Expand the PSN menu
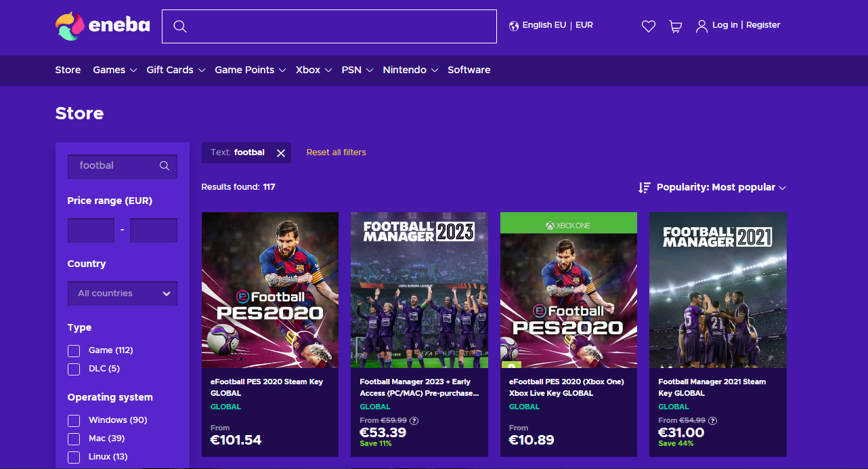Screen dimensions: 868x469 click(357, 70)
